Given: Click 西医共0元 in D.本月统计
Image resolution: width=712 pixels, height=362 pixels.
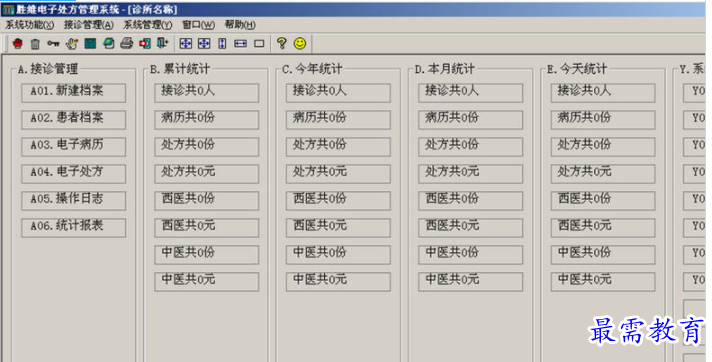Looking at the screenshot, I should tap(470, 228).
